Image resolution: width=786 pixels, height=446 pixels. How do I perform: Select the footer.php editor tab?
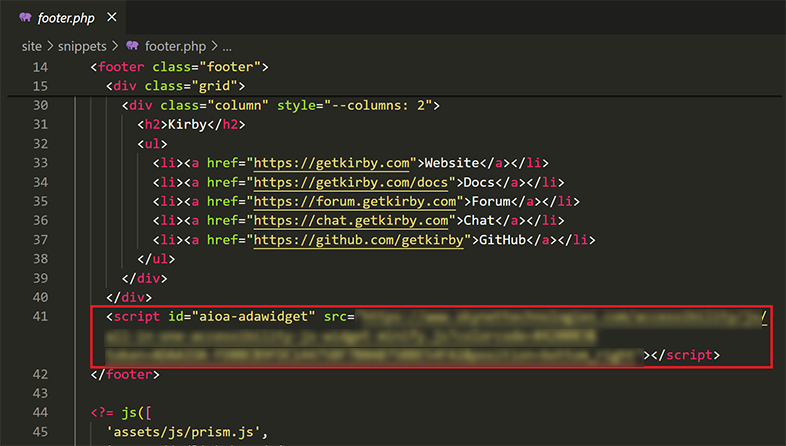63,18
